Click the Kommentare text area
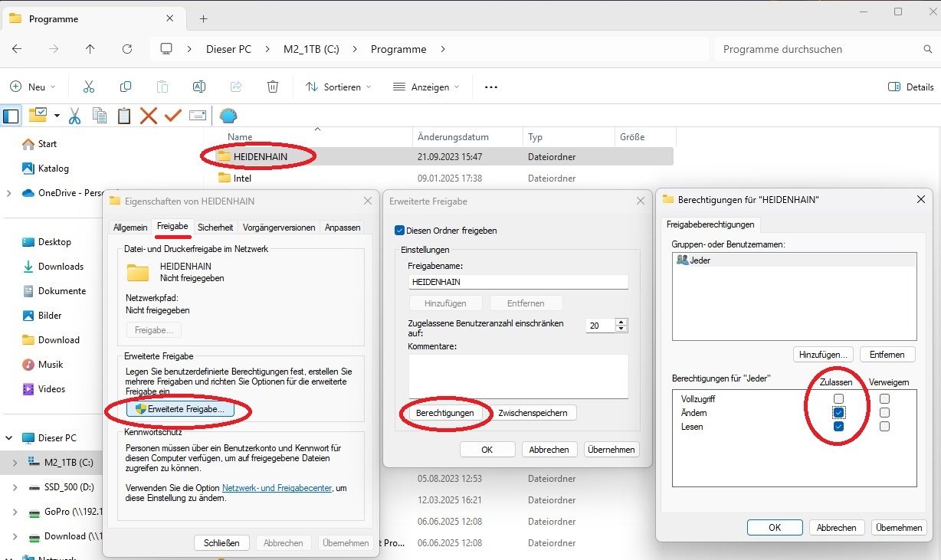The image size is (941, 560). tap(518, 376)
